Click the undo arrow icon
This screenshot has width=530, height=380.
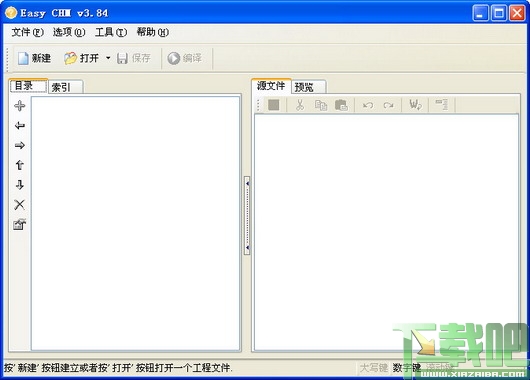368,105
